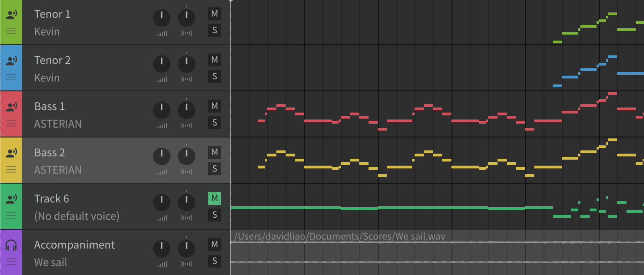Select the Accompaniment track name
Viewport: 644px width, 275px height.
coord(74,245)
